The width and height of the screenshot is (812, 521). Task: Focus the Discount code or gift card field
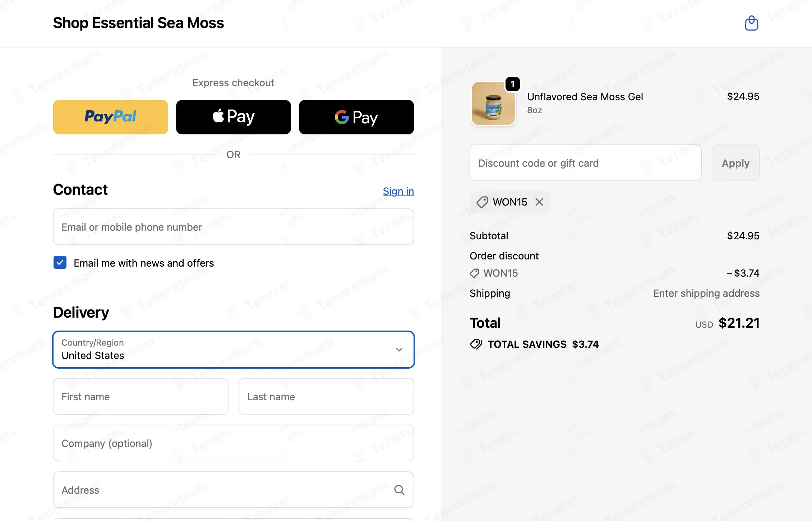coord(586,163)
